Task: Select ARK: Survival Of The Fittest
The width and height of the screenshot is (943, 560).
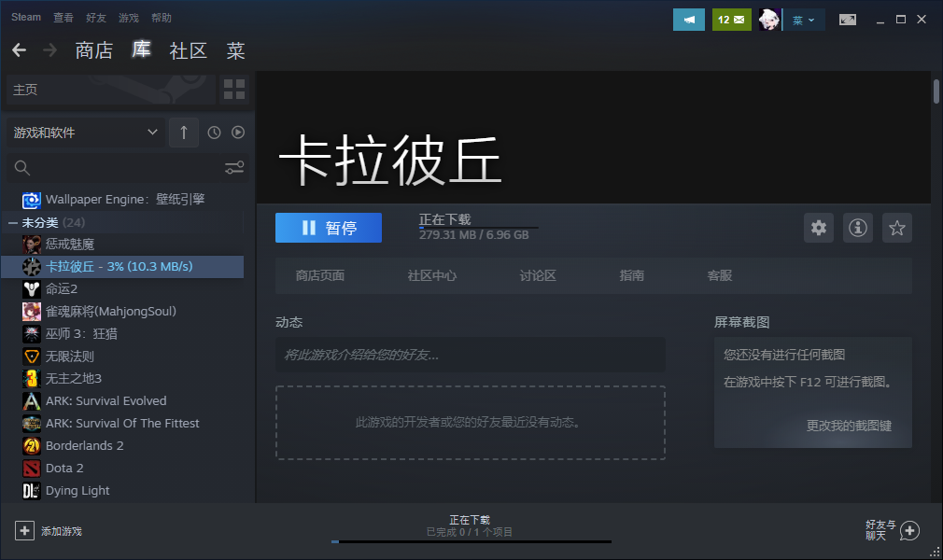Action: (122, 424)
